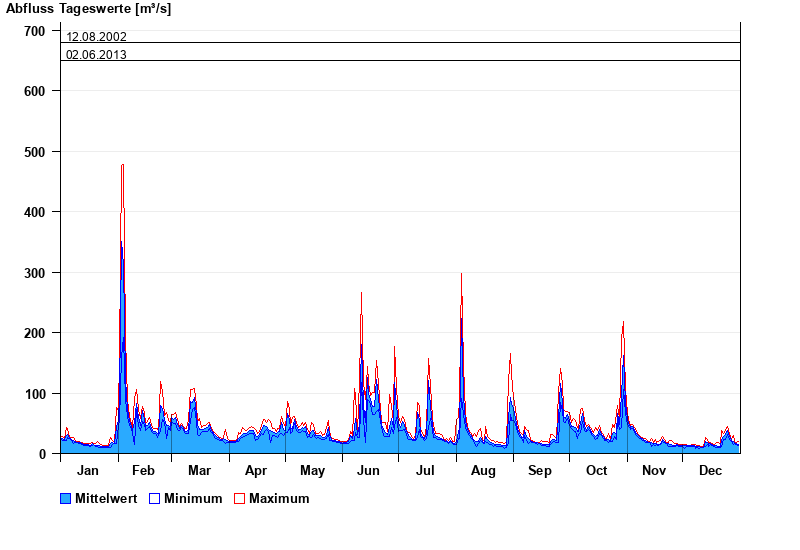
Task: Click the white Minimum legend box
Action: [154, 499]
